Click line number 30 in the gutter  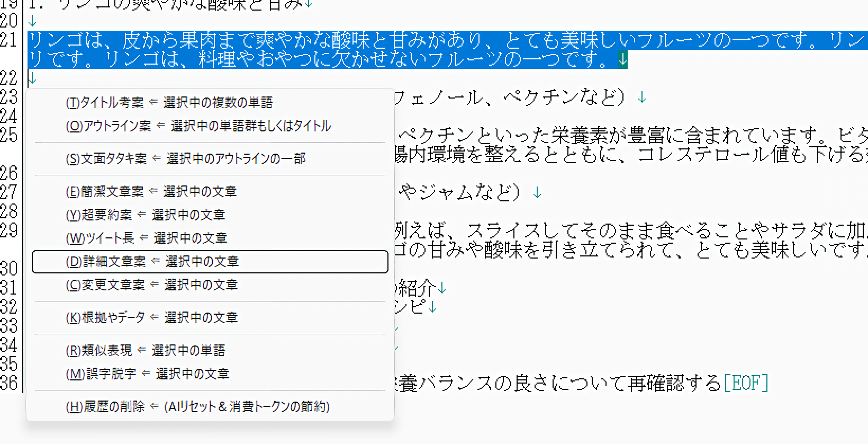coord(9,269)
